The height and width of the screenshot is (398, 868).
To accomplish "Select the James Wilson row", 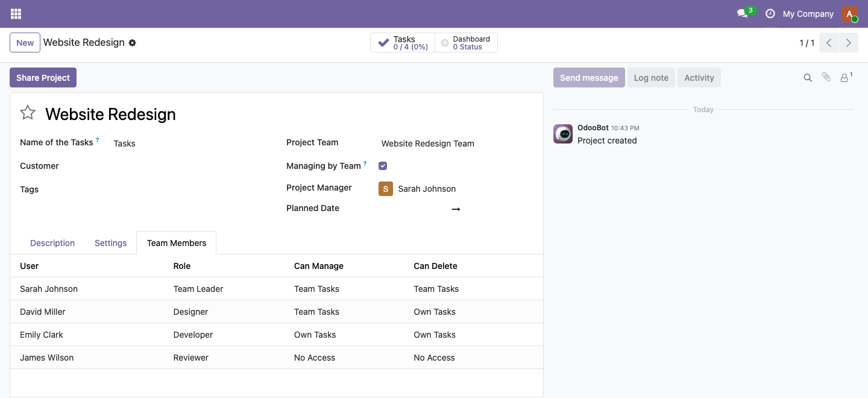I will [277, 358].
